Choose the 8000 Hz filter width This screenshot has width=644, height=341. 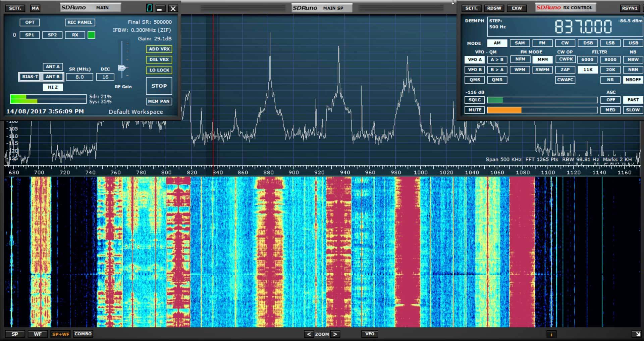pos(610,59)
